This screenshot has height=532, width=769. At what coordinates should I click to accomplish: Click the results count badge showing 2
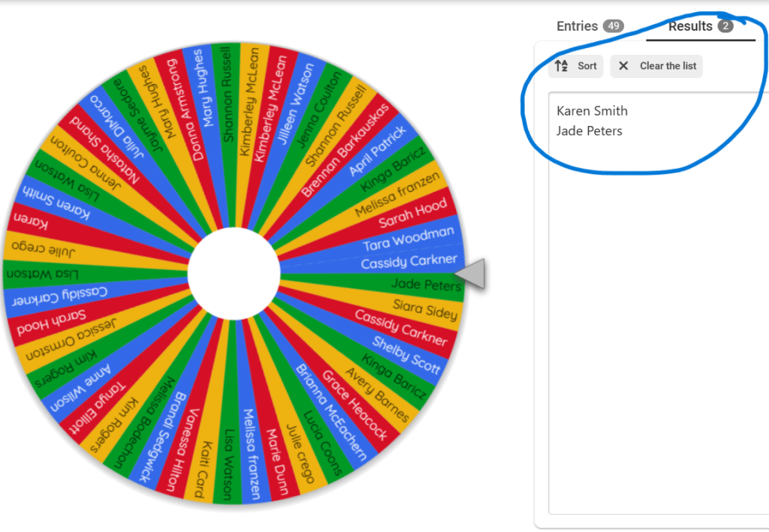coord(725,26)
